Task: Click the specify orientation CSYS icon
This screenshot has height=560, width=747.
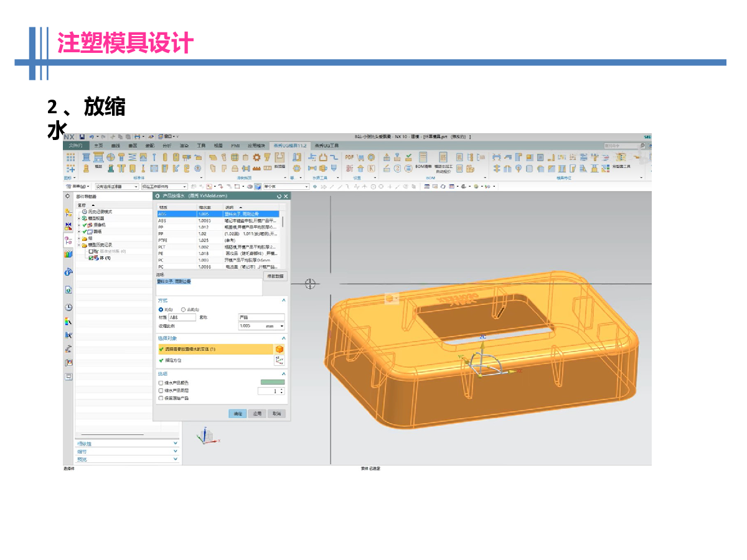Action: 280,360
